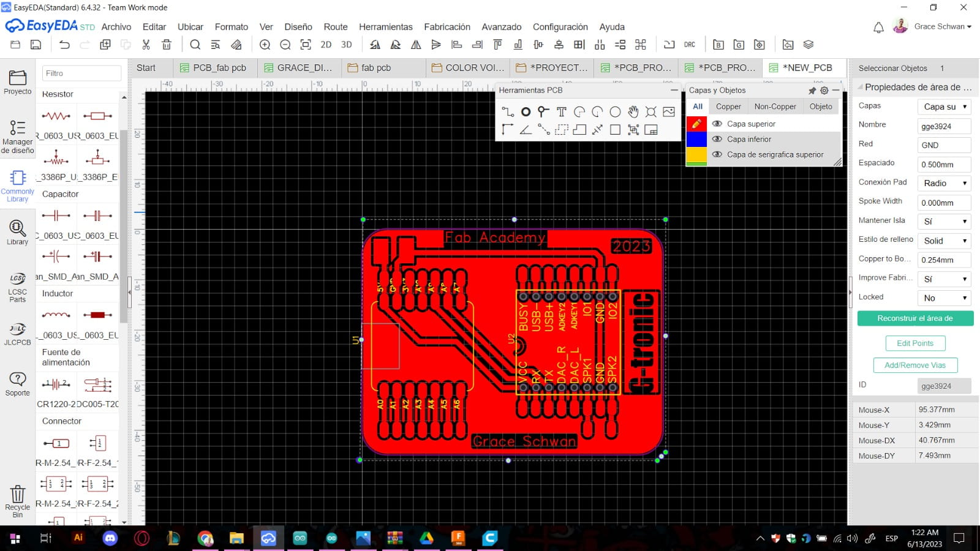Select the Circle tool in Herramientas PCB
This screenshot has height=551, width=980.
click(x=615, y=111)
